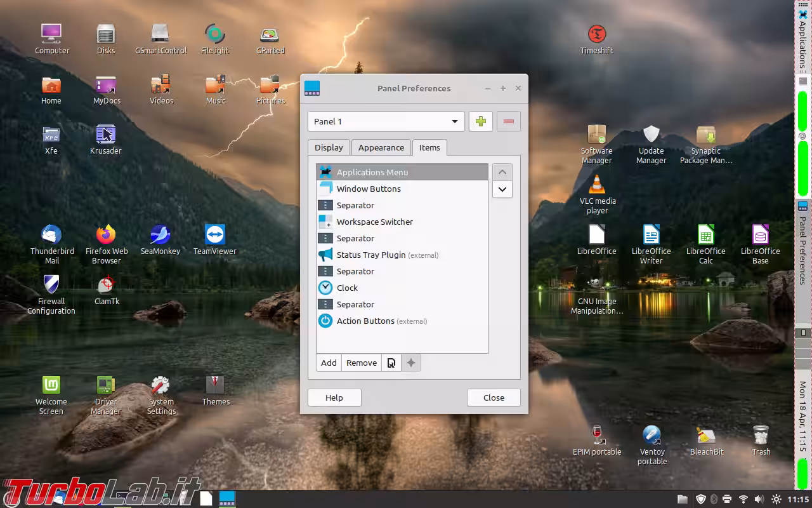
Task: Click the Help button
Action: click(x=334, y=397)
